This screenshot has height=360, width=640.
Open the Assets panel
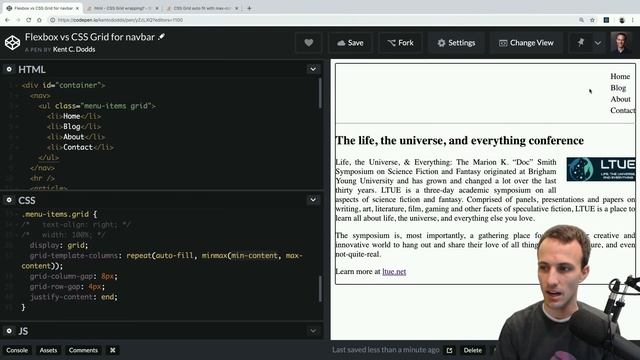pyautogui.click(x=48, y=350)
